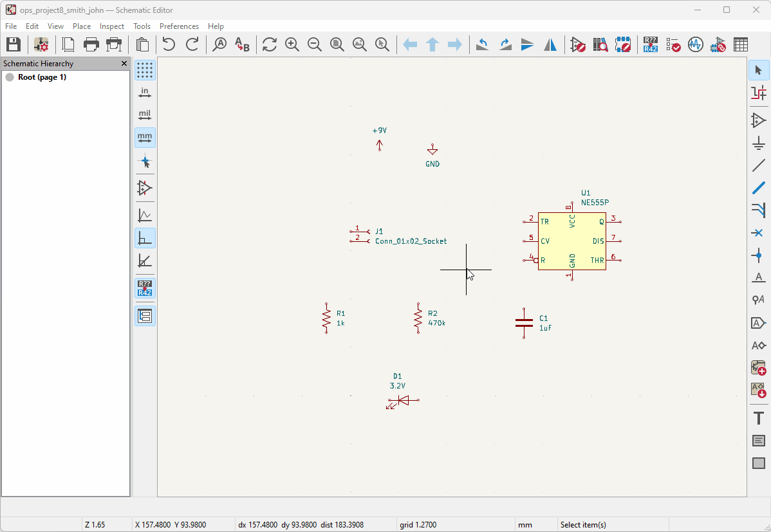
Task: Select Root (page 1) in hierarchy
Action: pyautogui.click(x=42, y=77)
